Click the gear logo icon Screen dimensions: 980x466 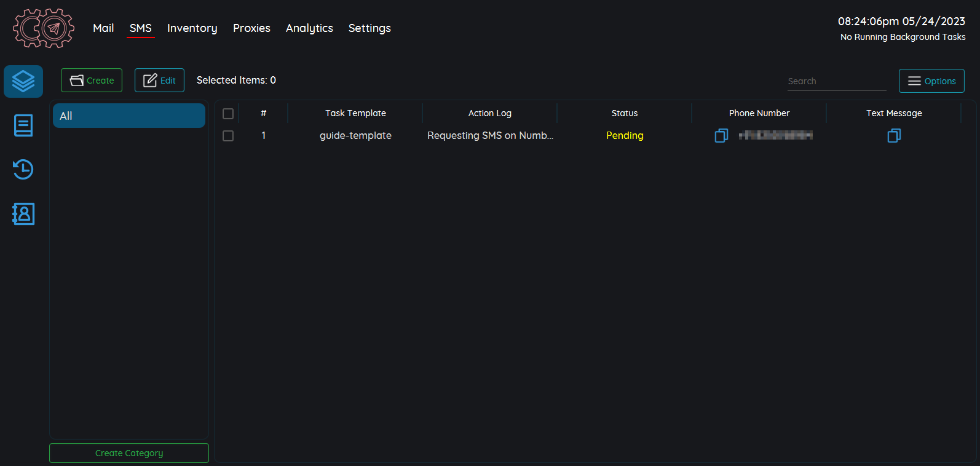[44, 28]
